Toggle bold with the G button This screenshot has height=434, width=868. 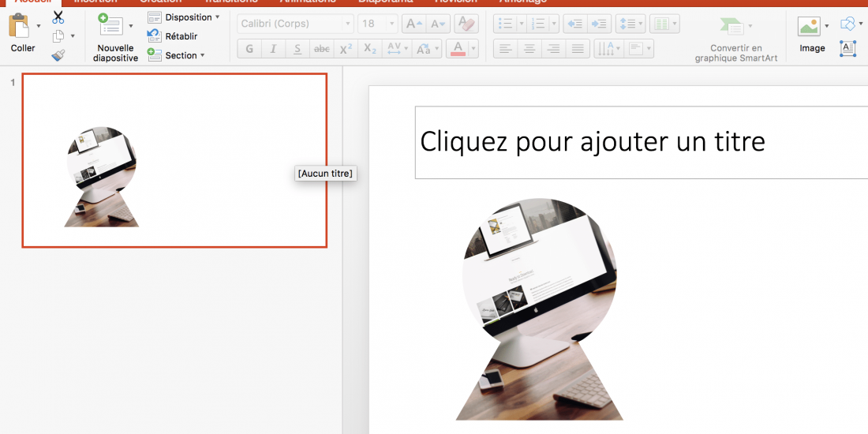[249, 49]
